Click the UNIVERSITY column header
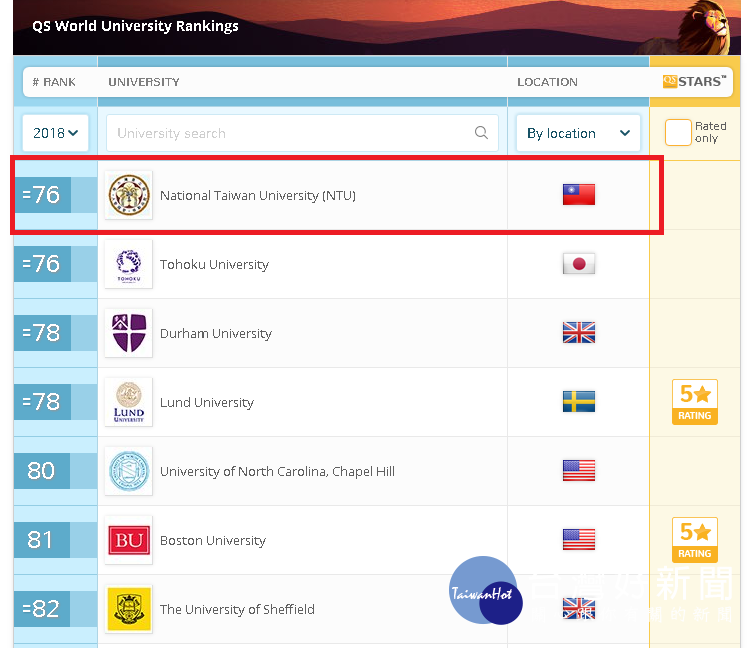751x648 pixels. (144, 82)
